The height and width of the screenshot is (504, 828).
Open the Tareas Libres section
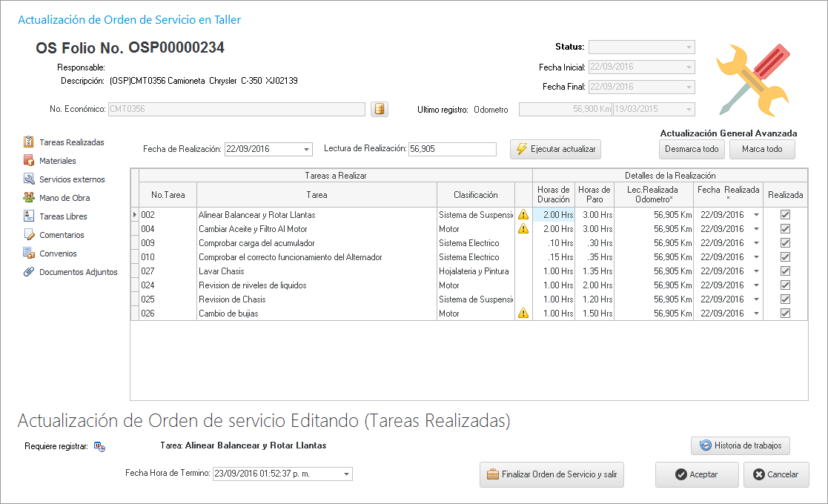[62, 216]
